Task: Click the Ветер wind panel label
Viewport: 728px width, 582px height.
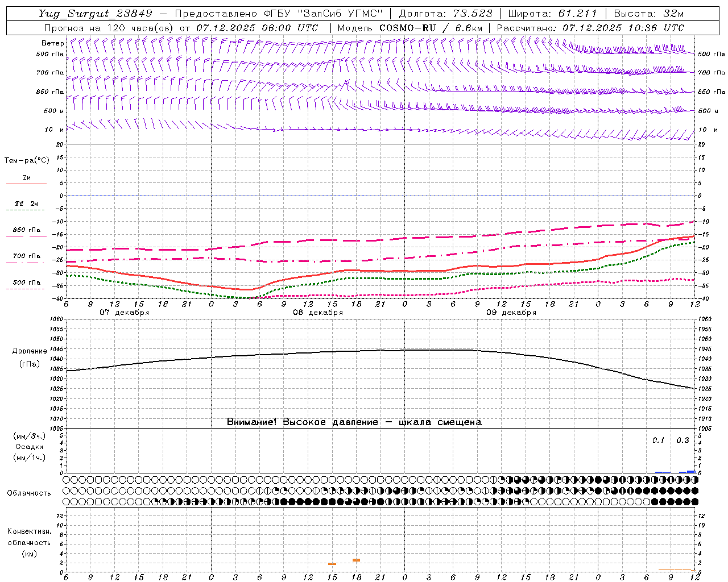Action: (x=53, y=43)
